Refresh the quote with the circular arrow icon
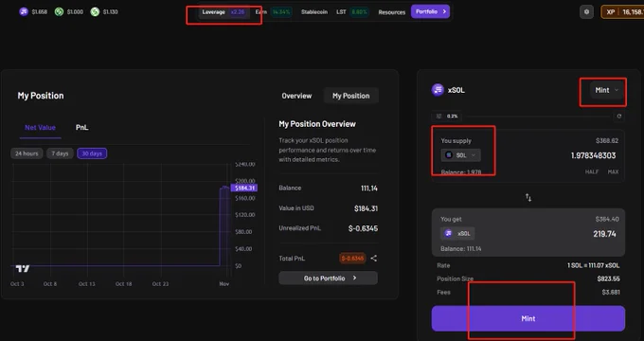Image resolution: width=644 pixels, height=341 pixels. 619,117
